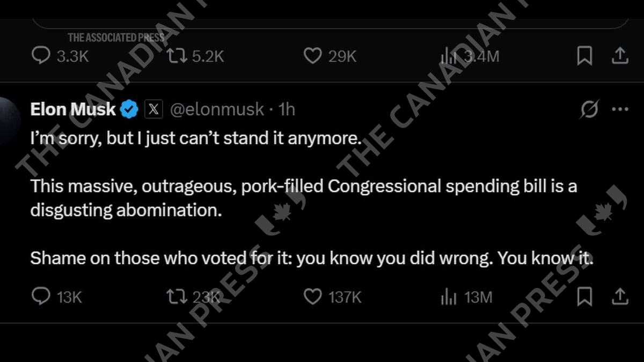Click the blue verified badge beside Elon Musk

(129, 109)
